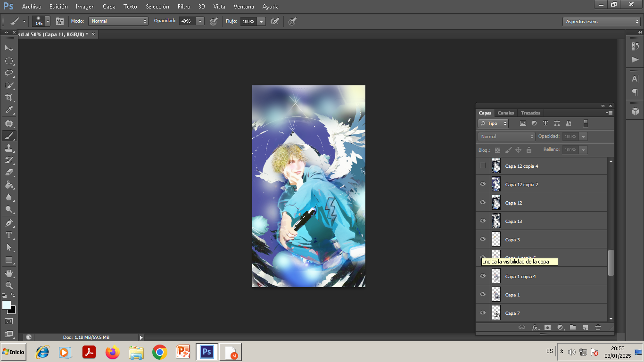Hide the Capa 12 copia 2 layer
Image resolution: width=644 pixels, height=362 pixels.
pos(482,184)
